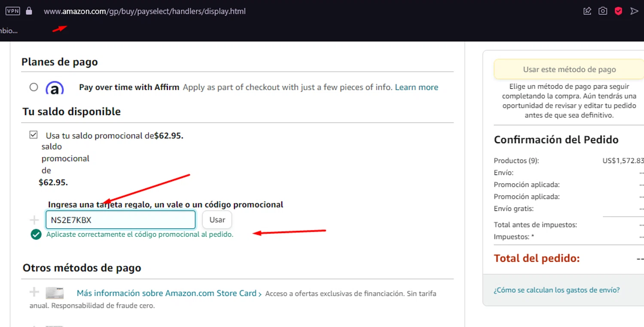Screen dimensions: 644x327
Task: Uncheck the promotional balance $62.95 checkbox
Action: 33,135
